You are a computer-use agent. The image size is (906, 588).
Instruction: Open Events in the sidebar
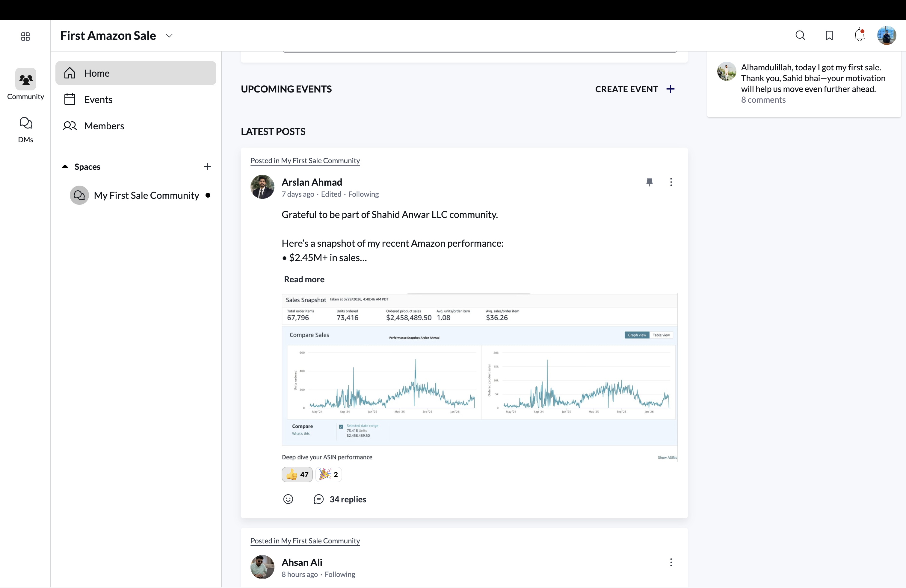[135, 100]
